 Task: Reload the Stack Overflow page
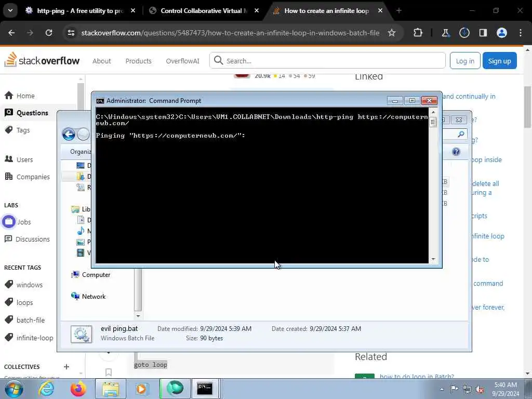coord(49,33)
